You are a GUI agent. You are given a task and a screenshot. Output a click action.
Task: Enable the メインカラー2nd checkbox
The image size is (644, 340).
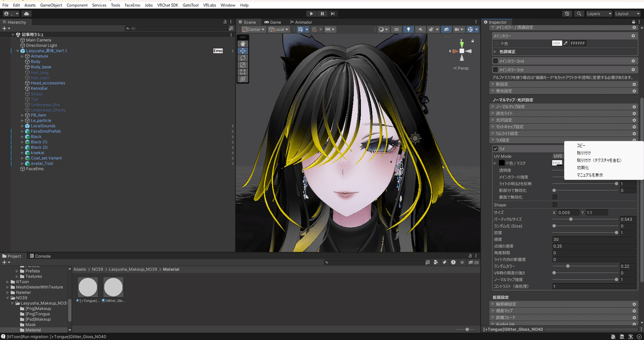495,61
